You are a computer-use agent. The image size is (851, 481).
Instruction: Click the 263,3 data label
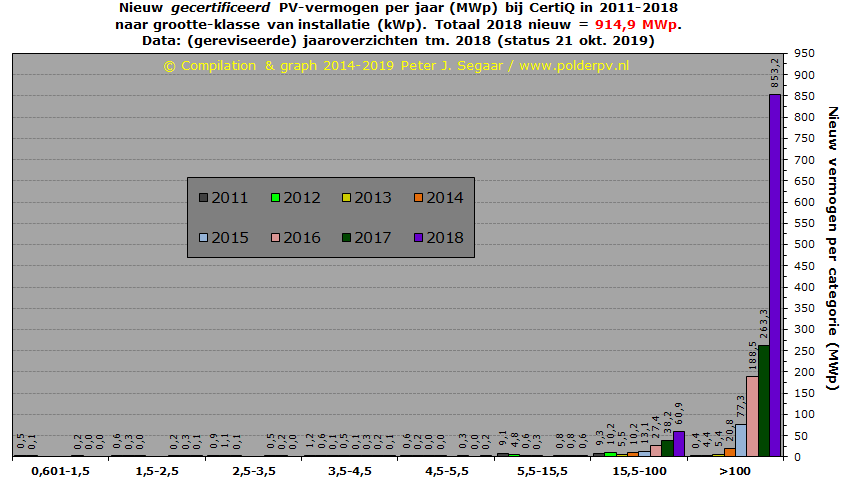(x=764, y=324)
